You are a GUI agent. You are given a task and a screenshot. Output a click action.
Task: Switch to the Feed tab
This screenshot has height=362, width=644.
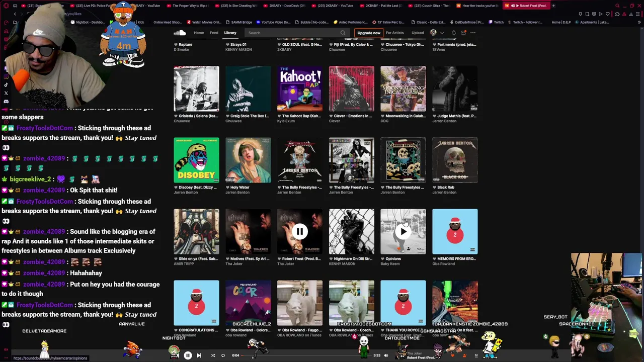coord(214,33)
